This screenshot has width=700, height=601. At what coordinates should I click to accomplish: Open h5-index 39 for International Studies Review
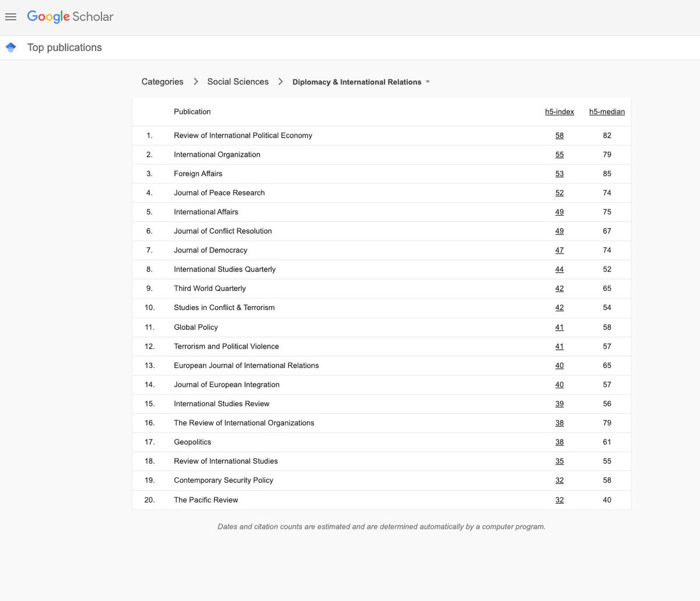(559, 404)
